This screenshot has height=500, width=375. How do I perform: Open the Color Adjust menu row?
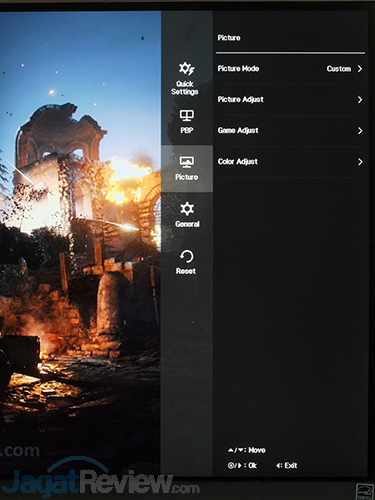click(x=290, y=162)
